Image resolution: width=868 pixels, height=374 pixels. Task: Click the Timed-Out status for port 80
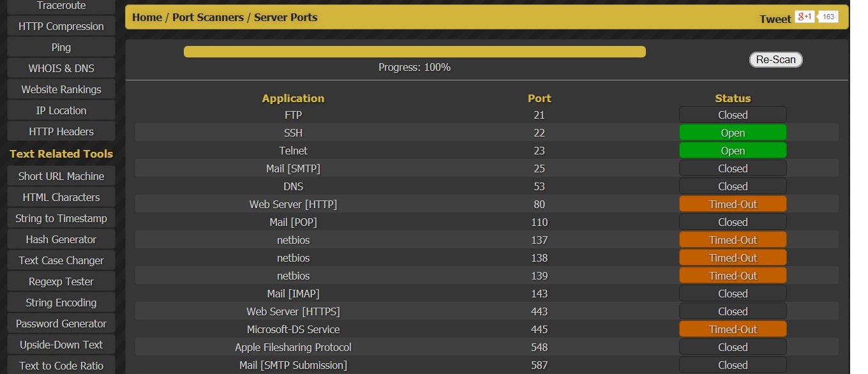733,204
